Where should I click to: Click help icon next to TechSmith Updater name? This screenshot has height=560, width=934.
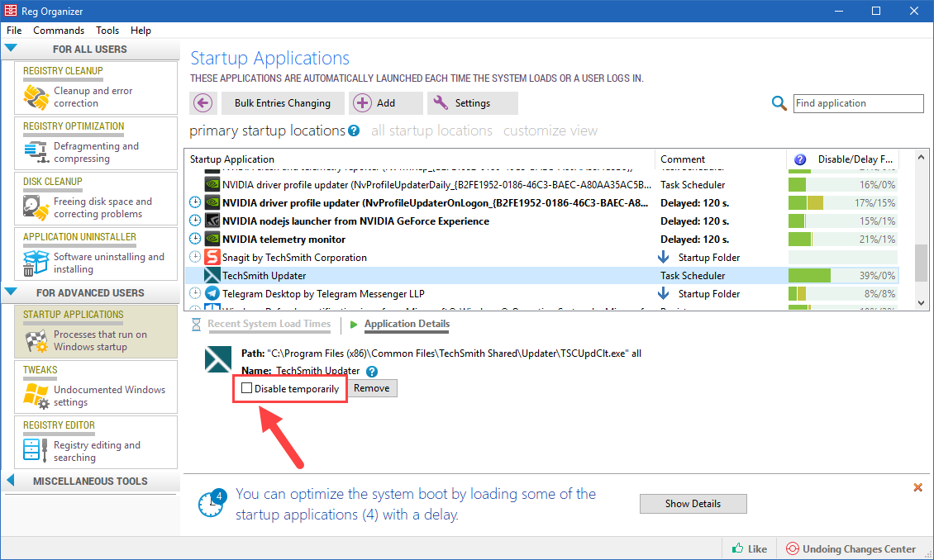click(x=372, y=372)
